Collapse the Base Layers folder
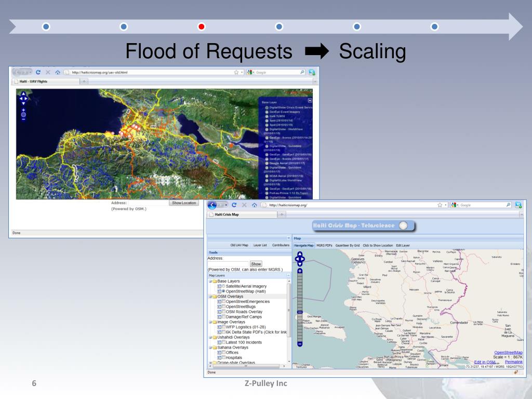Screen dimensions: 532x399 coord(210,281)
